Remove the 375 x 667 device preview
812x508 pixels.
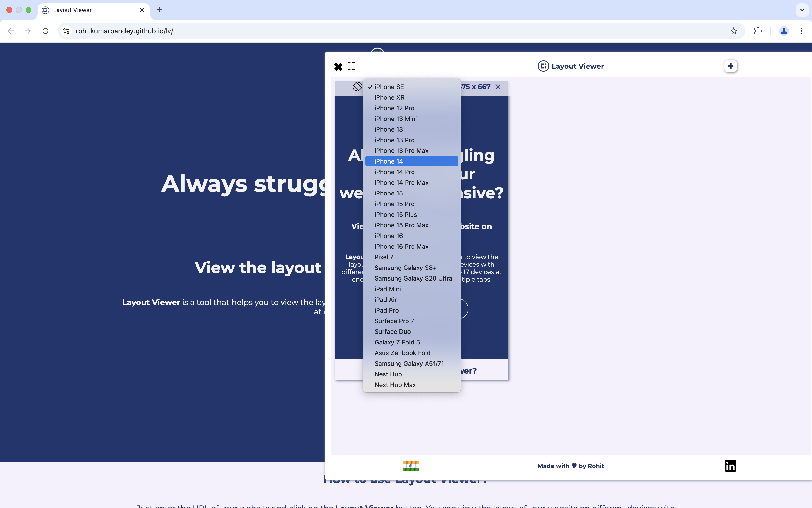[x=498, y=87]
